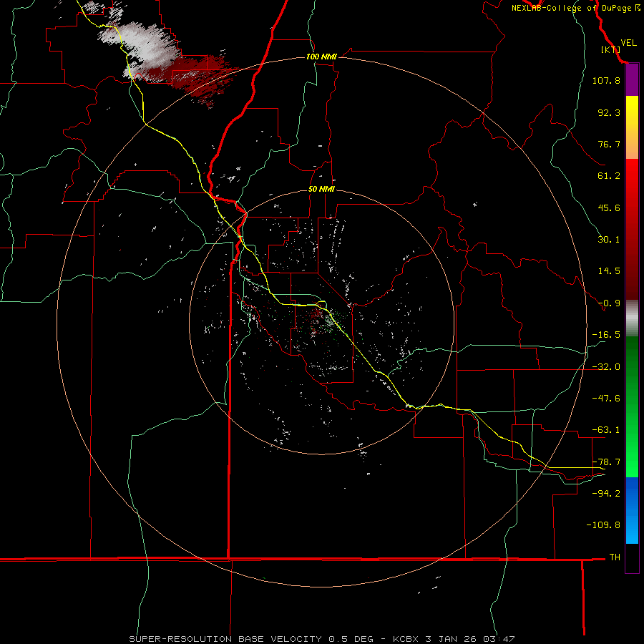This screenshot has width=644, height=644.
Task: Select the -63.1 scale value
Action: 606,430
